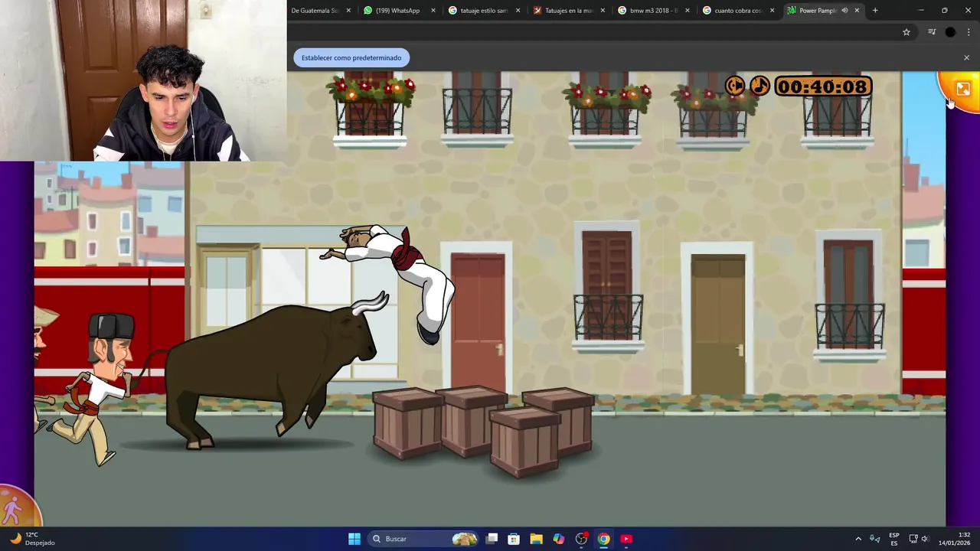980x551 pixels.
Task: Click Establecer como predeterminado button
Action: coord(351,57)
